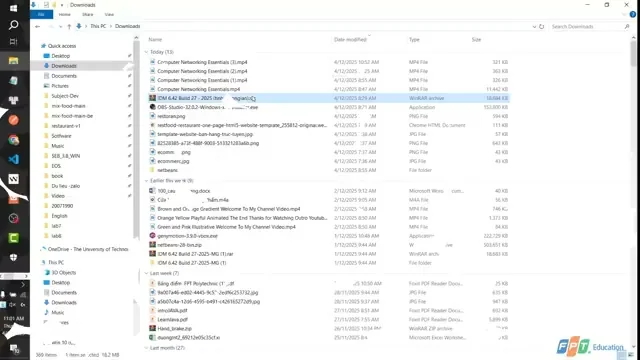Click the search magnifier icon

627,26
